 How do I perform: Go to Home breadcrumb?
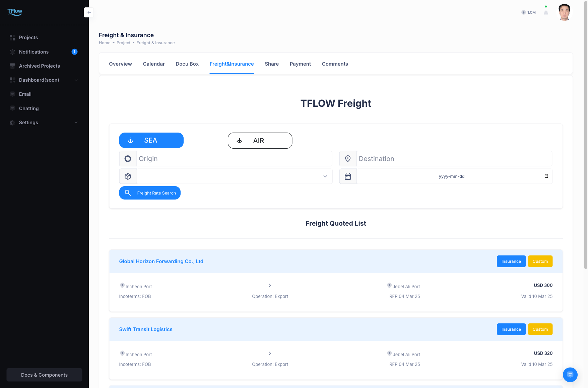point(105,43)
